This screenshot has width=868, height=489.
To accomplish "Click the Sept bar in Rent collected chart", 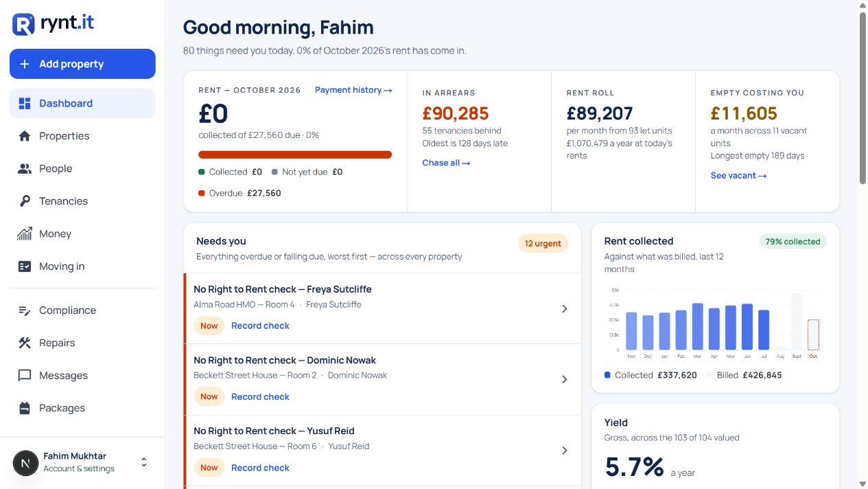I will tap(797, 322).
